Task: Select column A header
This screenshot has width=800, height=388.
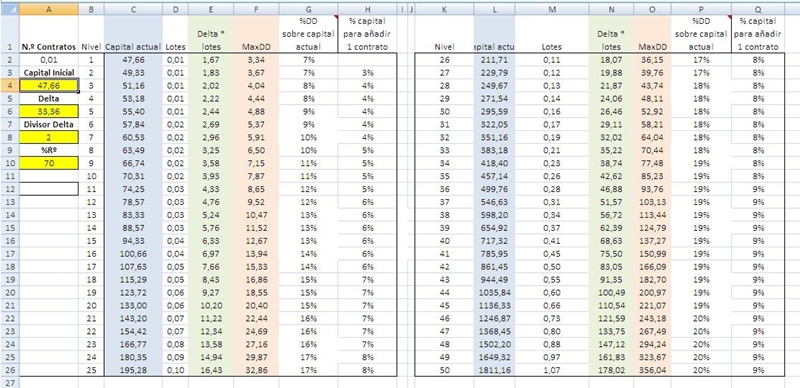Action: click(49, 9)
